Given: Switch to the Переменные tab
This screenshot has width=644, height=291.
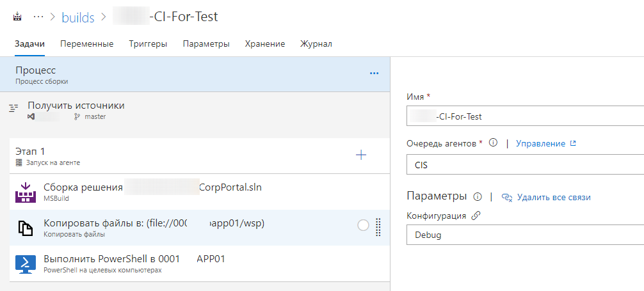Looking at the screenshot, I should [87, 44].
